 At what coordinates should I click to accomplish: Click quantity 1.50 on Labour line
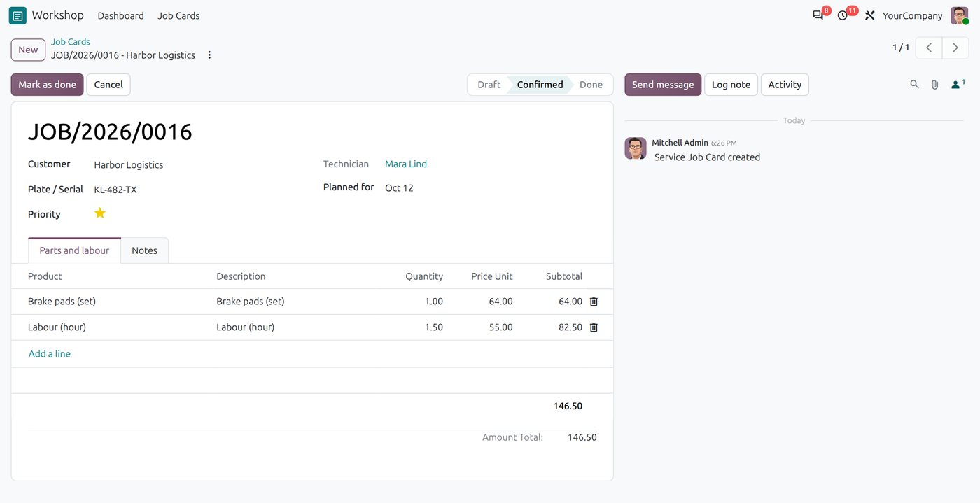tap(434, 327)
